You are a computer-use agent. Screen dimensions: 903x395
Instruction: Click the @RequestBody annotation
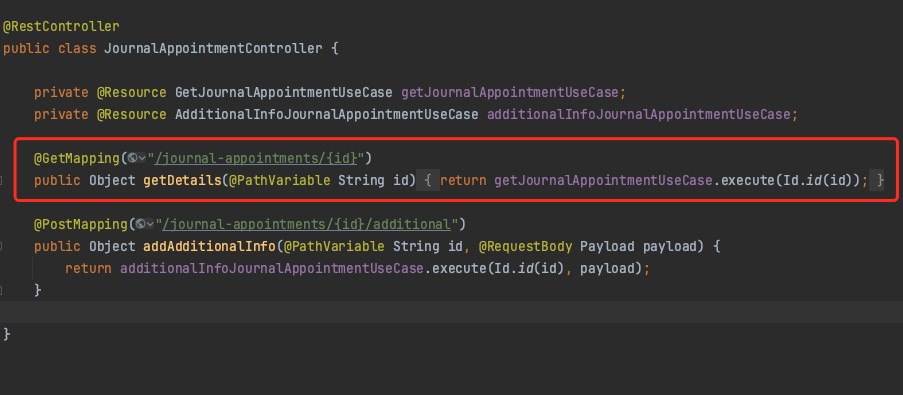coord(526,246)
